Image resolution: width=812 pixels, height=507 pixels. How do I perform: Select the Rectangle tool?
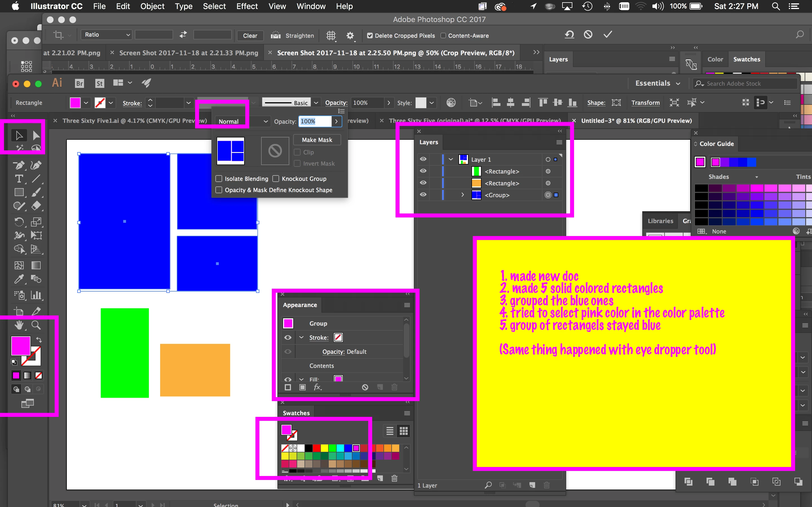pyautogui.click(x=19, y=192)
